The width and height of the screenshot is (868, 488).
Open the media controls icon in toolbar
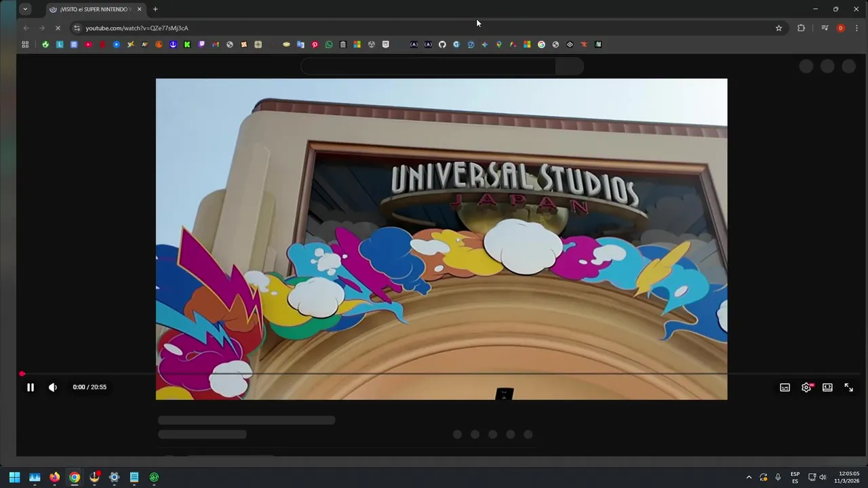click(825, 28)
